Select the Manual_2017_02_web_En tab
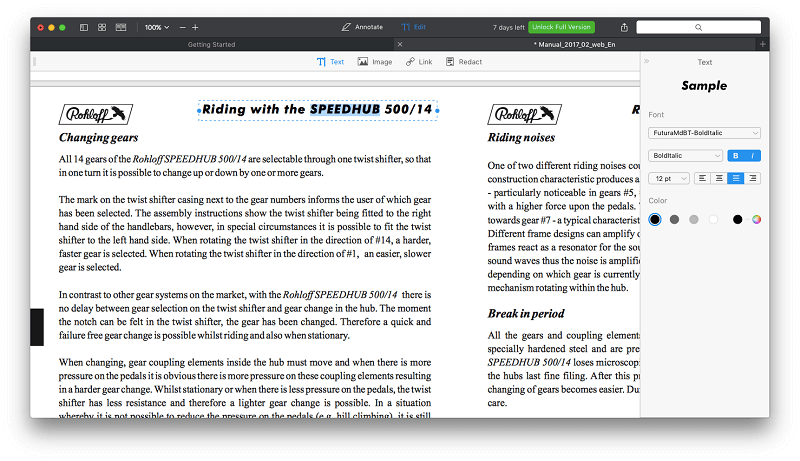 [x=574, y=44]
